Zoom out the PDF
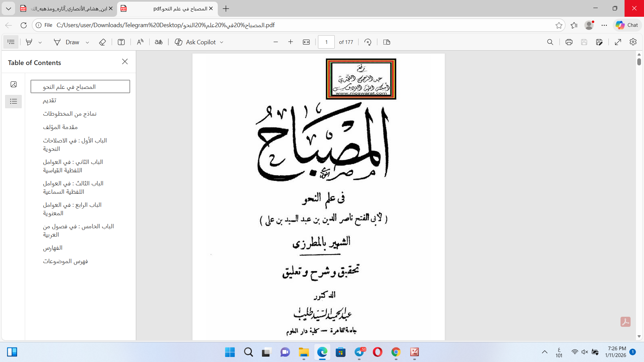Image resolution: width=644 pixels, height=362 pixels. pyautogui.click(x=276, y=42)
